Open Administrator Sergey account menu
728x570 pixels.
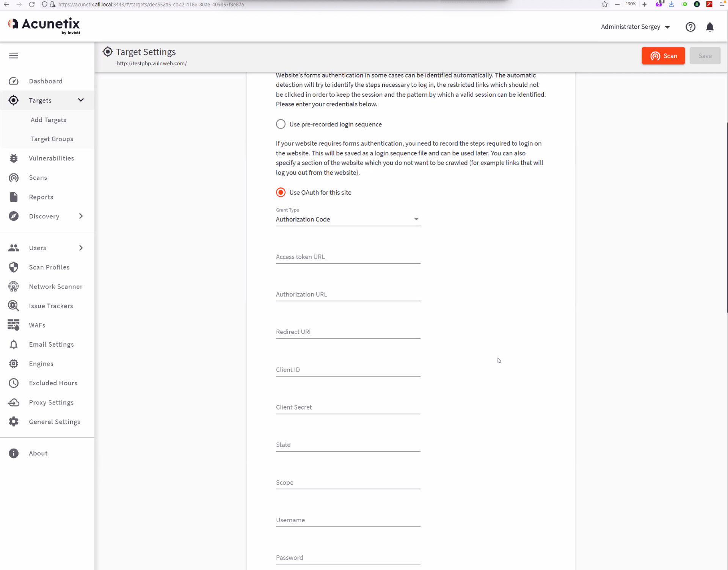(635, 27)
